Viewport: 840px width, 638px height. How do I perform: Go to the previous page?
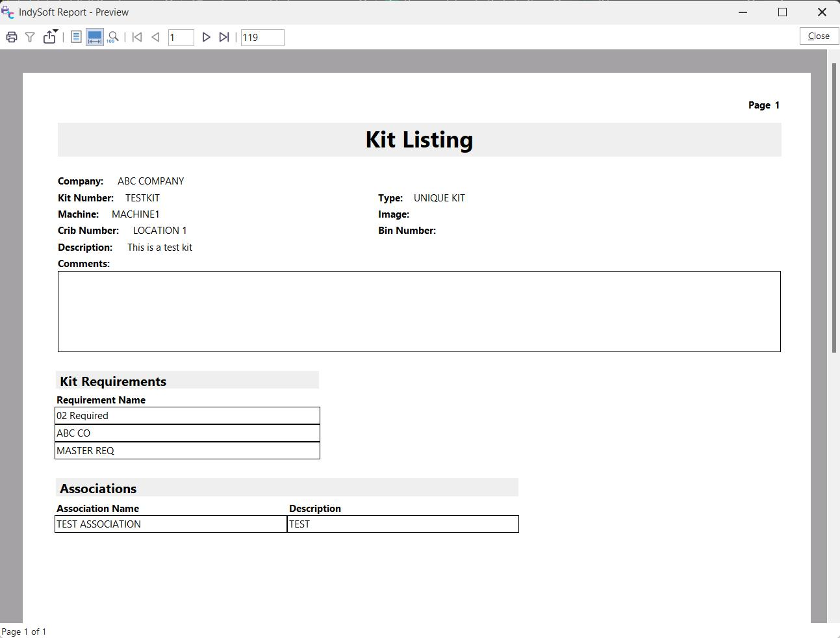(x=155, y=38)
